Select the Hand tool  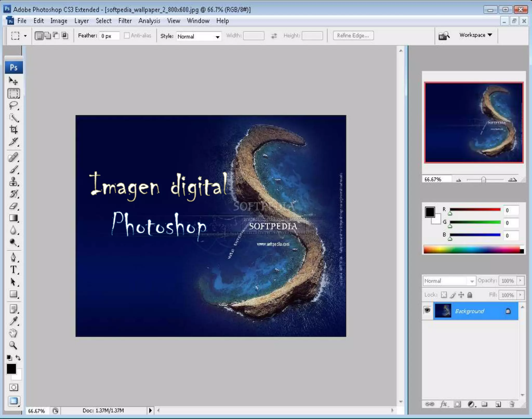click(x=14, y=333)
